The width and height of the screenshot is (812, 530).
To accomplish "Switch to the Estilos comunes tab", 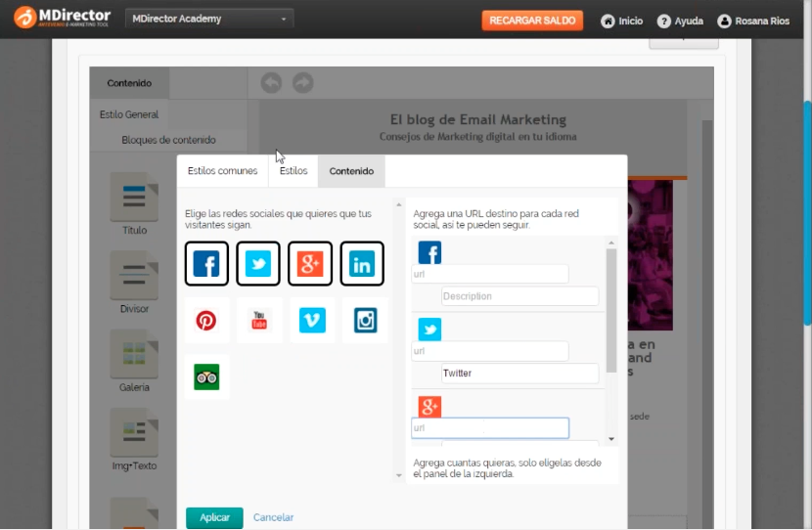I will click(x=223, y=171).
